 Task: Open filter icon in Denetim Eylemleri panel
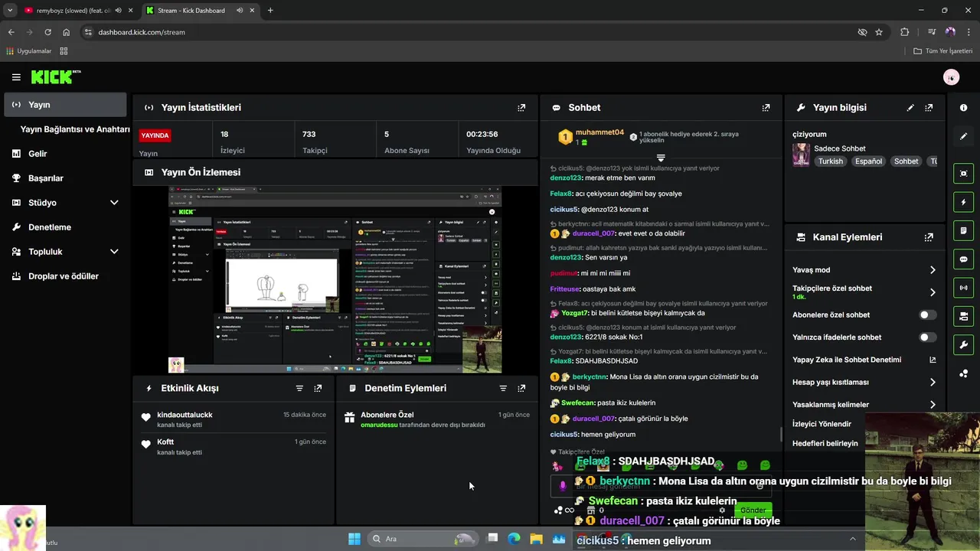pos(503,388)
